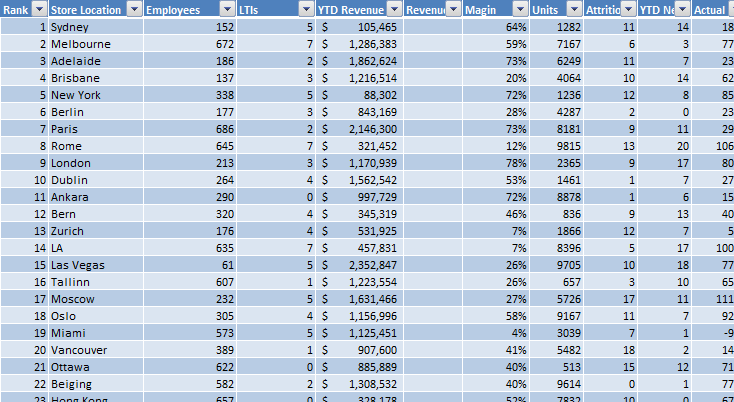Open the LTIs column filter dropdown
This screenshot has width=734, height=402.
(307, 9)
